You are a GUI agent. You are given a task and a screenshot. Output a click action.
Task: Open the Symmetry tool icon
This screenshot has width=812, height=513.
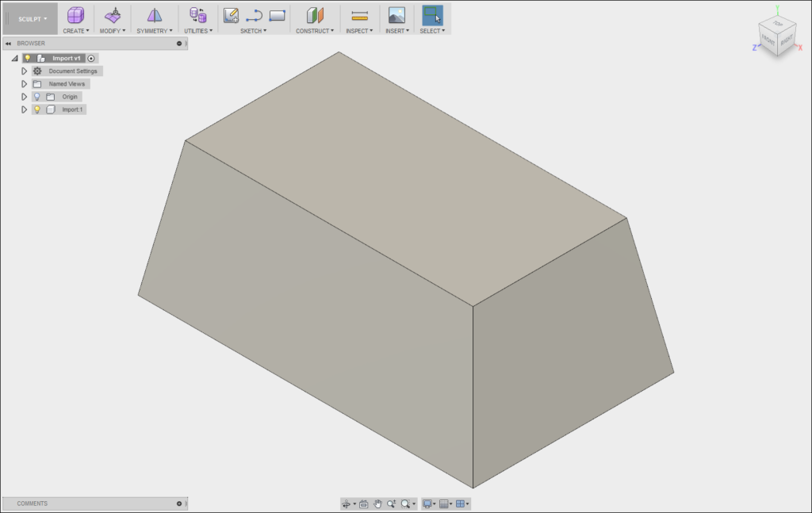(154, 16)
